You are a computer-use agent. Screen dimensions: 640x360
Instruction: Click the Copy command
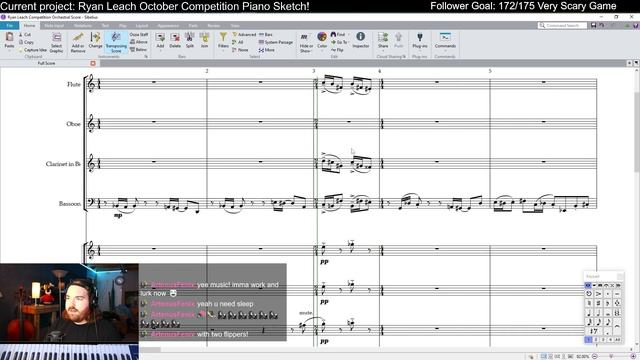pyautogui.click(x=27, y=42)
